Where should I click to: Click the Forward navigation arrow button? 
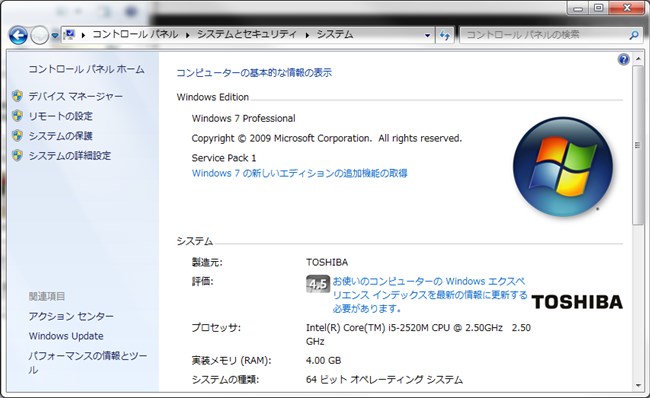point(40,36)
